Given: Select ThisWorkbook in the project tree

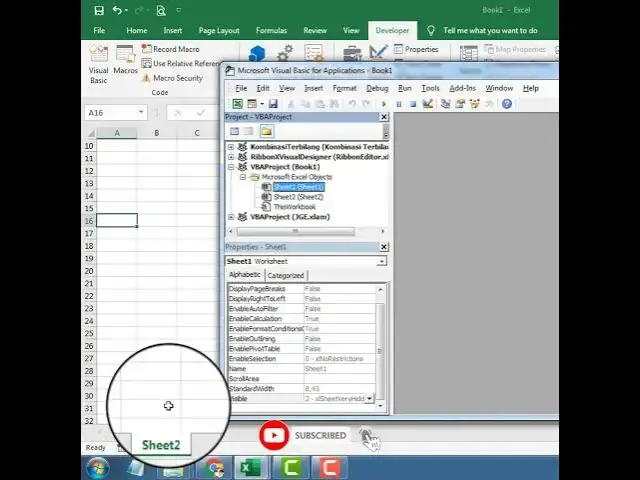Looking at the screenshot, I should click(294, 207).
